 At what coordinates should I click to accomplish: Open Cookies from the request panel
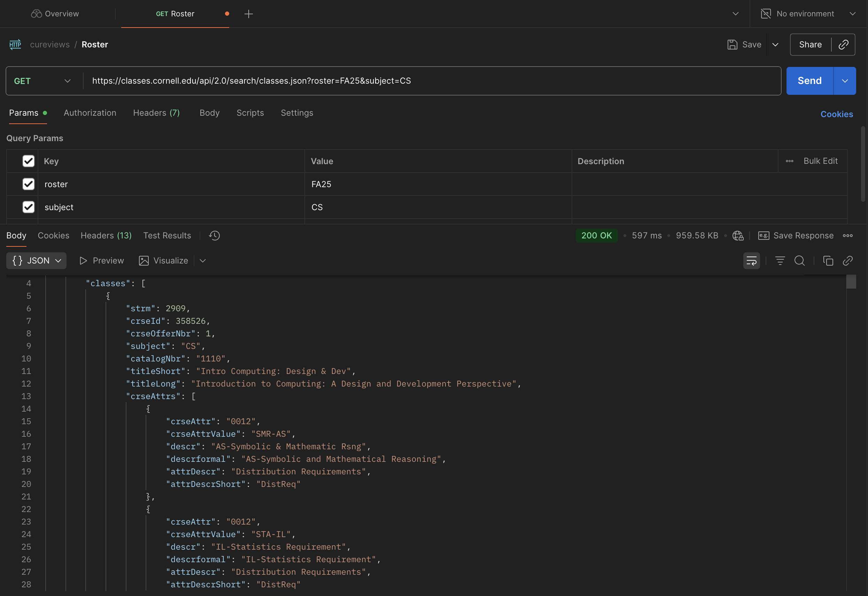click(837, 114)
